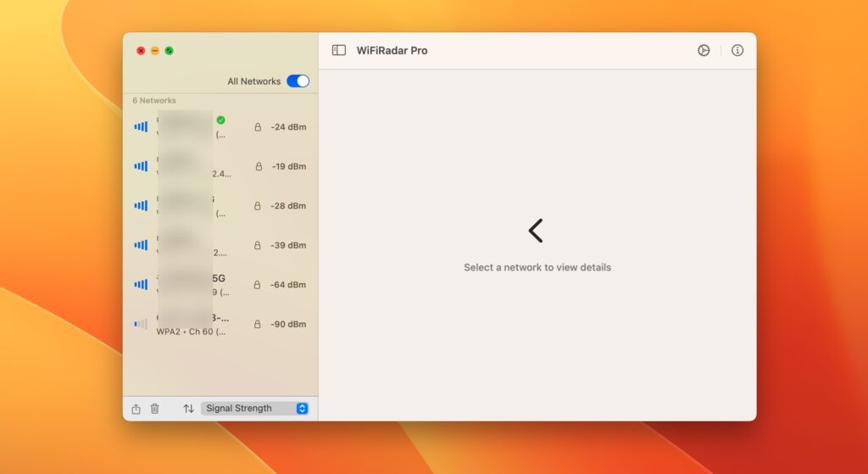This screenshot has height=474, width=868.
Task: Click the share/export icon
Action: pos(136,409)
